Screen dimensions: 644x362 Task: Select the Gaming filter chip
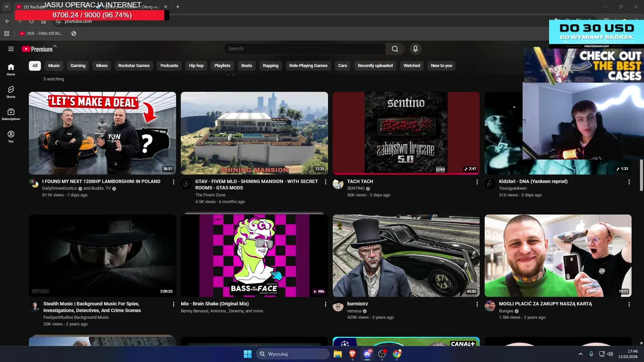(x=78, y=65)
